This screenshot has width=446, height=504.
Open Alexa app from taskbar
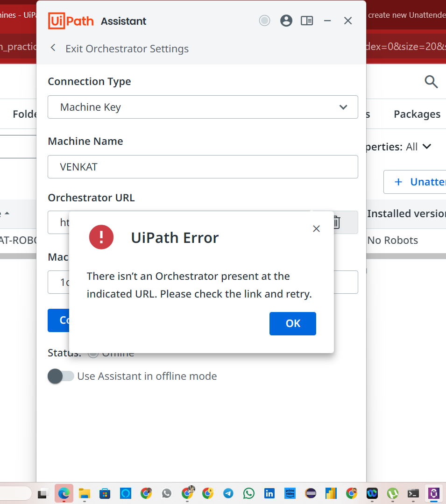[x=125, y=493]
